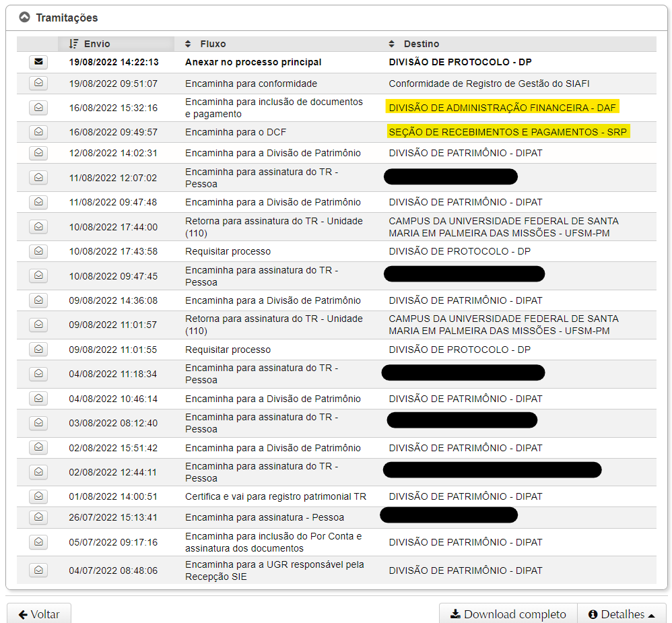
Task: Open closed envelope icon for 19/08/2022 14:22:13
Action: point(38,62)
